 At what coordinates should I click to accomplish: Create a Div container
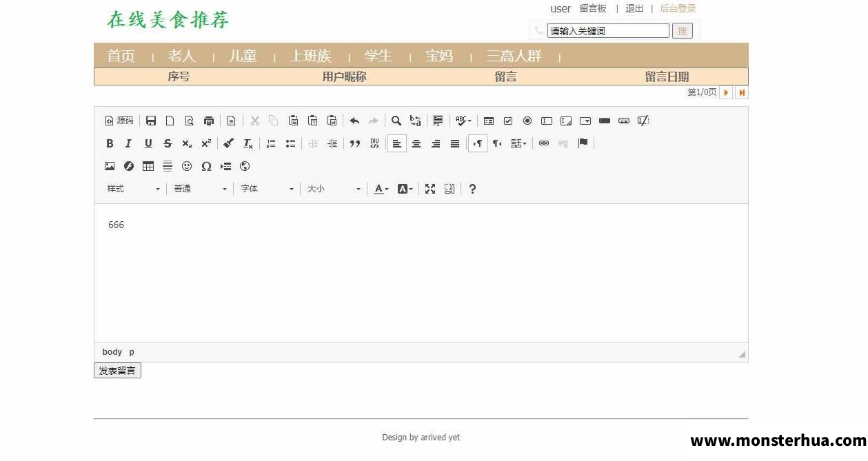point(374,143)
